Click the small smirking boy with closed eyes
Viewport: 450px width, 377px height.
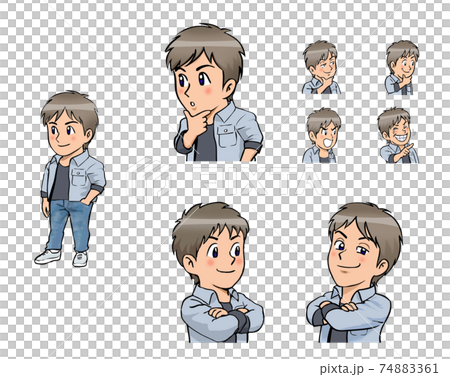click(322, 67)
